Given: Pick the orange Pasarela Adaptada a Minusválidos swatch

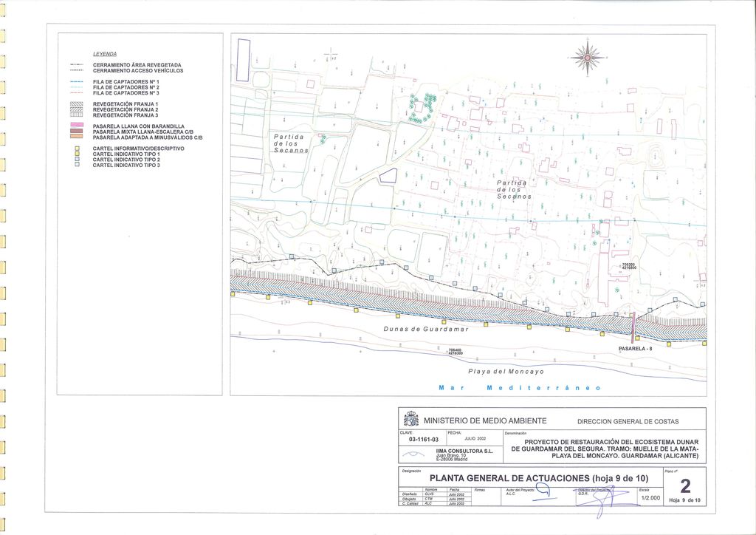Looking at the screenshot, I should (76, 137).
